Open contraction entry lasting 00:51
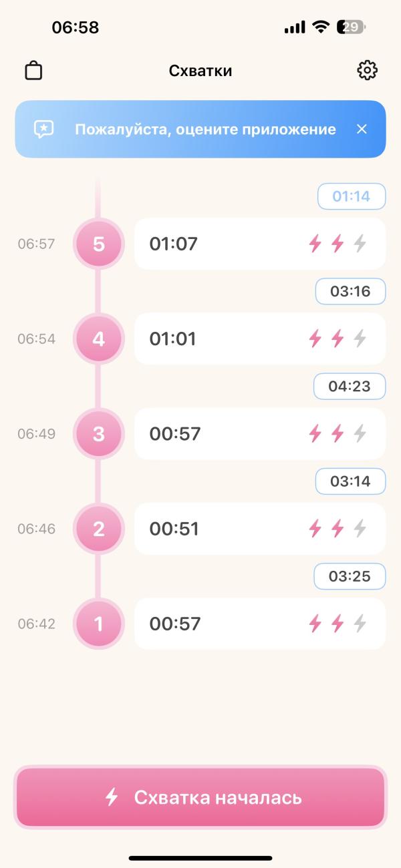 click(260, 529)
